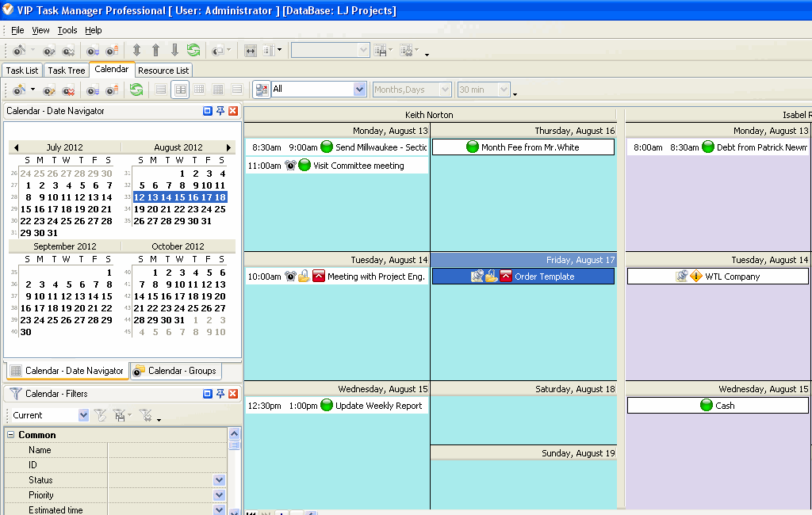The height and width of the screenshot is (515, 812).
Task: Click the clear filter funnel icon
Action: point(146,415)
